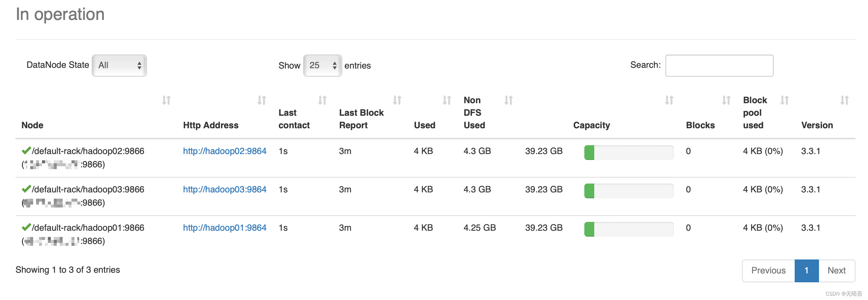The height and width of the screenshot is (300, 868).
Task: Click Last Block Report sort icon
Action: tap(397, 100)
